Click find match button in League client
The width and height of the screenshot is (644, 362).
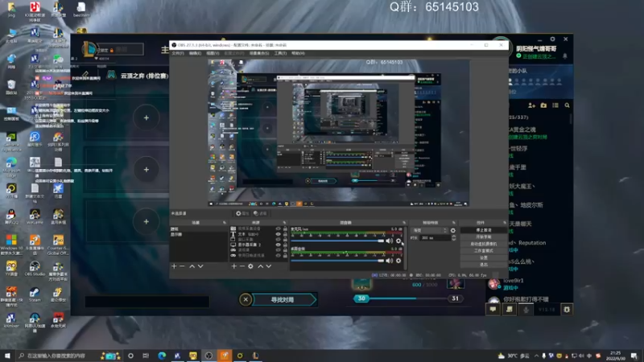pos(283,299)
